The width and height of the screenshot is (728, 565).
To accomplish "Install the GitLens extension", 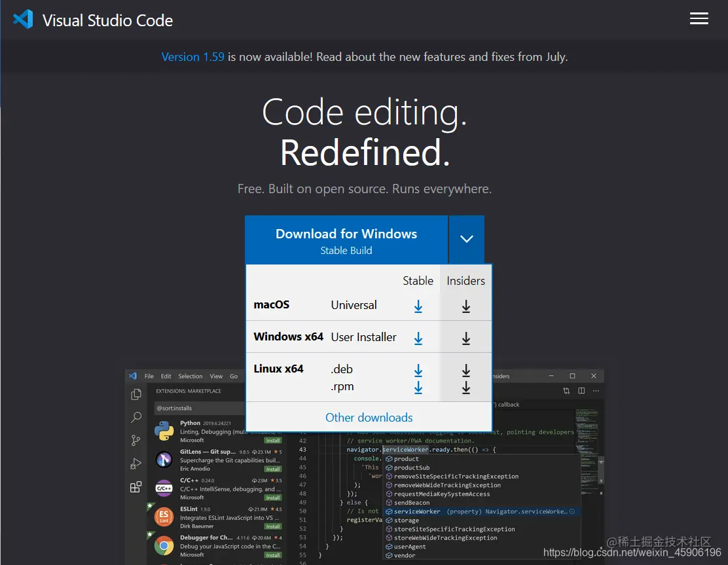I will click(x=273, y=469).
